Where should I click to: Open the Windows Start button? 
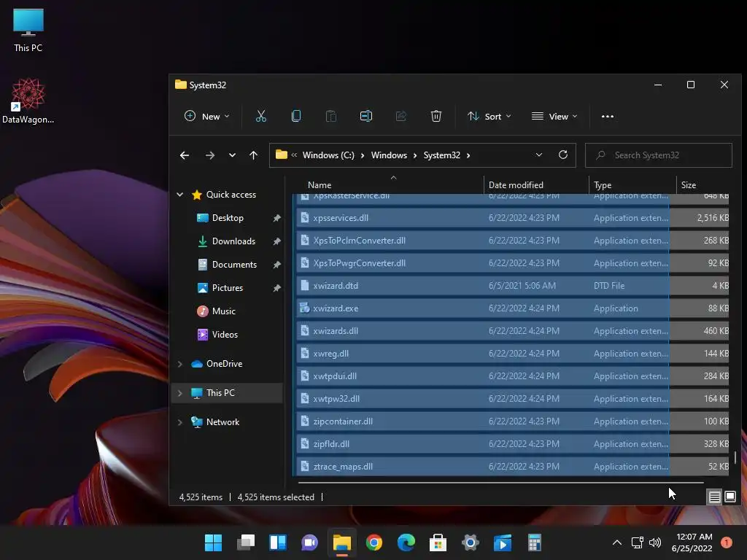[x=214, y=542]
